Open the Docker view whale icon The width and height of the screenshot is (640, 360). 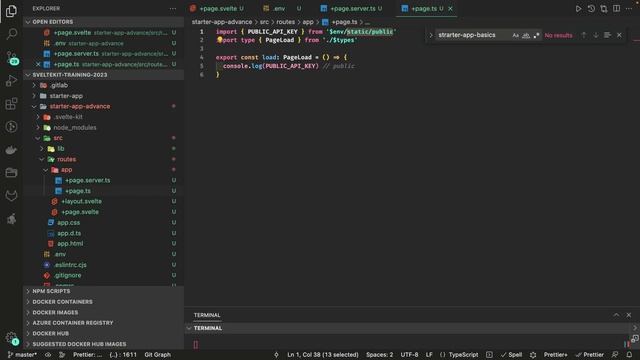11,150
